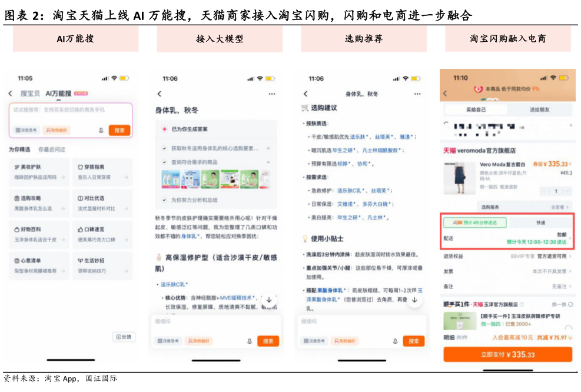
Task: Expand the 获取秋冬适用身体乳核心选购要素 item
Action: pyautogui.click(x=267, y=148)
